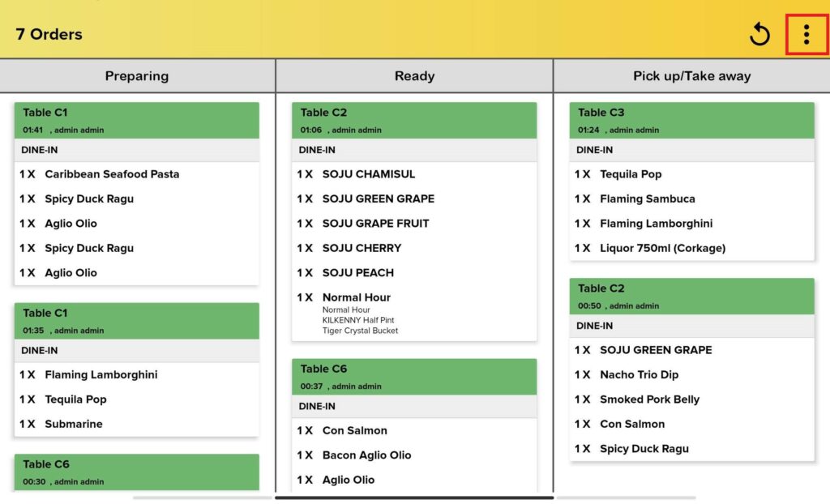Click the DINE-IN label of Table C1 01:41 order
The height and width of the screenshot is (504, 830).
[x=39, y=150]
